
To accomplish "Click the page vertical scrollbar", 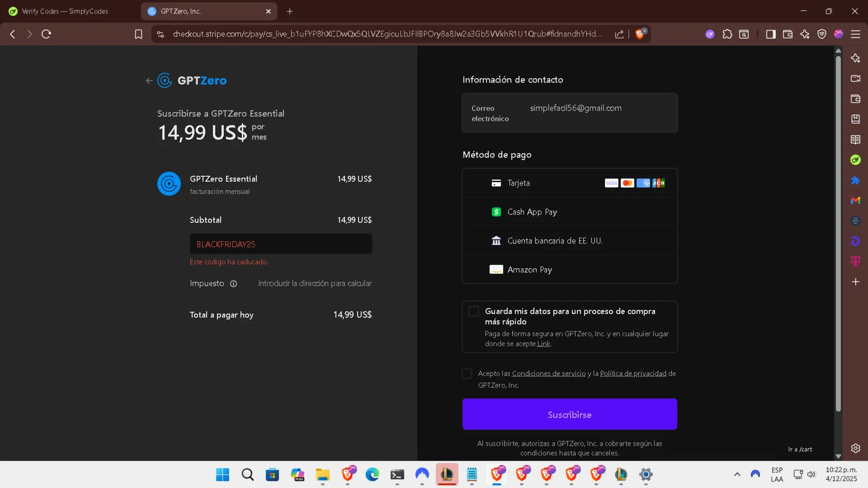I will point(838,233).
